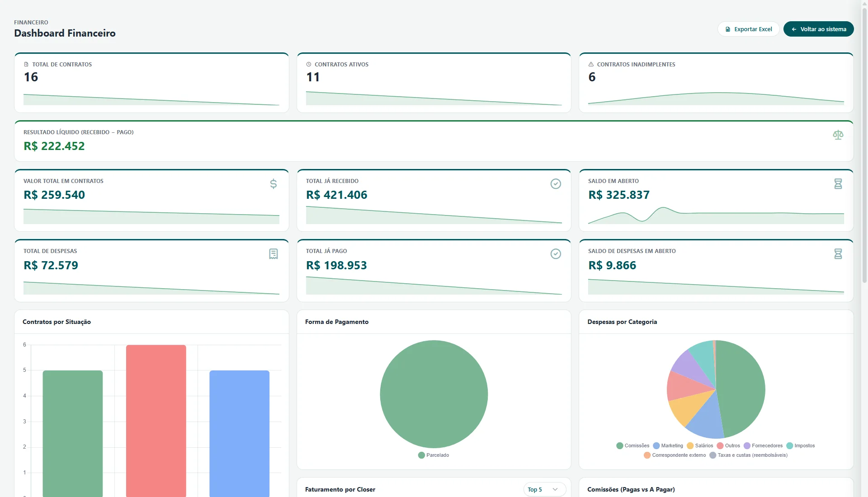This screenshot has height=497, width=868.
Task: Click the R$ 259.540 contract total value
Action: tap(54, 195)
